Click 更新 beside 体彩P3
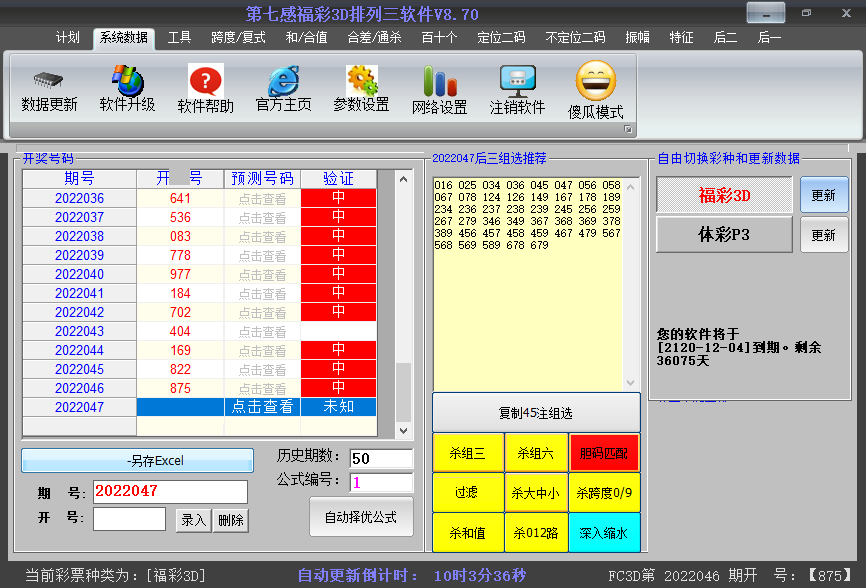Viewport: 866px width, 588px height. [823, 235]
